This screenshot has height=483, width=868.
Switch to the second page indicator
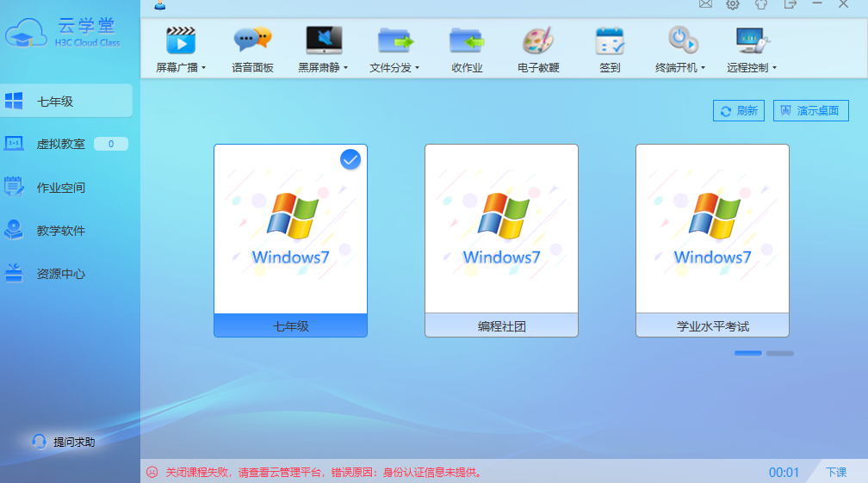[780, 353]
